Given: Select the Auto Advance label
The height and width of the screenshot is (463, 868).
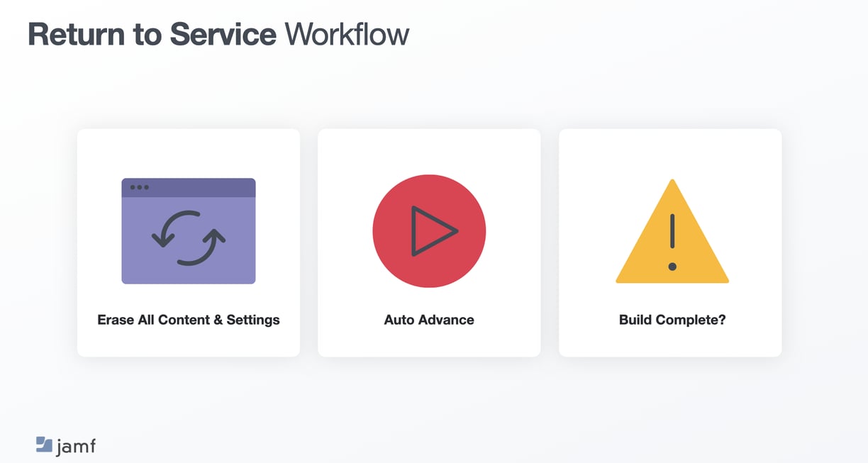Looking at the screenshot, I should tap(429, 320).
